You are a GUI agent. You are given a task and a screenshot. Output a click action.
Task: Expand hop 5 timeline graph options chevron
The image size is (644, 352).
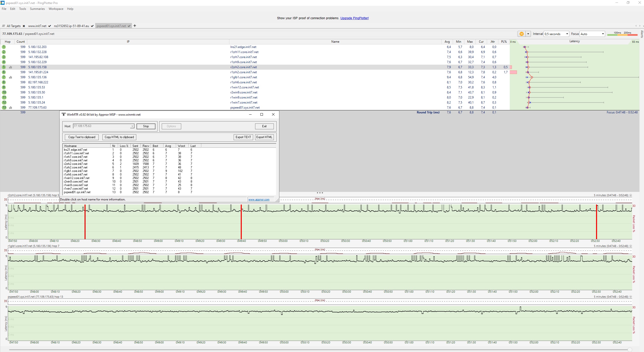click(x=631, y=195)
